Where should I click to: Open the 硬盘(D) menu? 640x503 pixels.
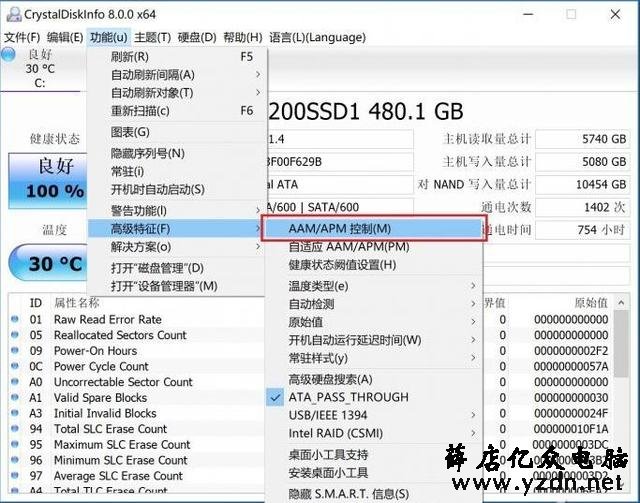click(197, 37)
